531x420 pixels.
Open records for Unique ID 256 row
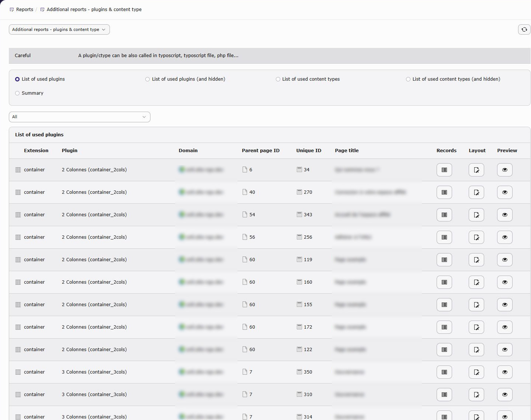[444, 237]
